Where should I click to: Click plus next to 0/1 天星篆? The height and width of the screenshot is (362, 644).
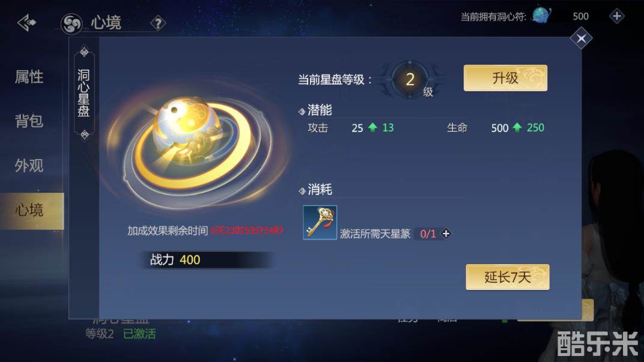click(x=446, y=234)
